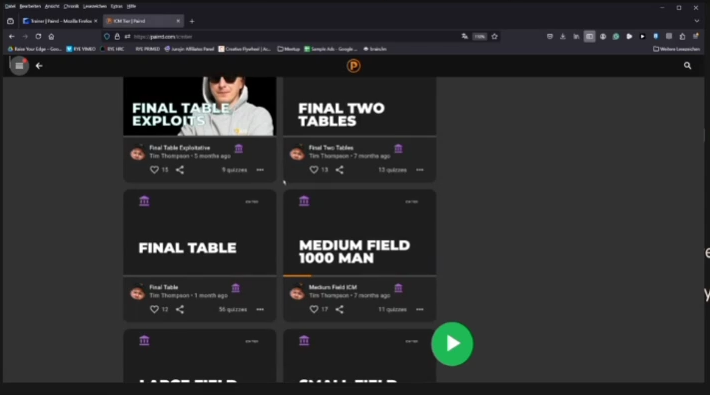
Task: Open the sidebar menu with notification dot
Action: click(x=19, y=66)
